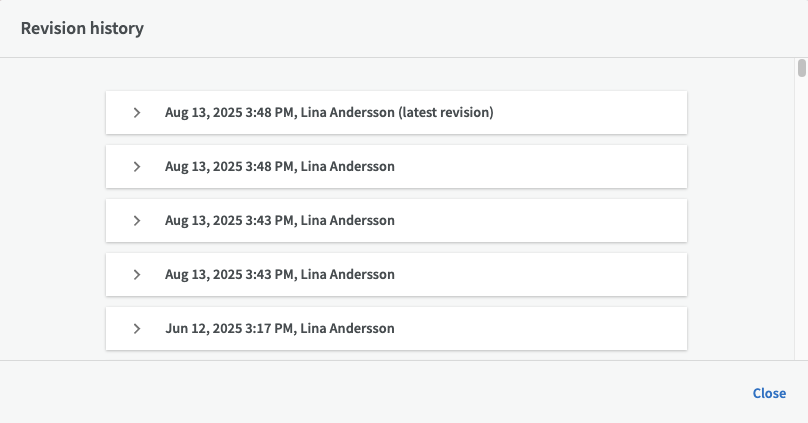
Task: Click the vertical scrollbar thumb
Action: point(802,68)
